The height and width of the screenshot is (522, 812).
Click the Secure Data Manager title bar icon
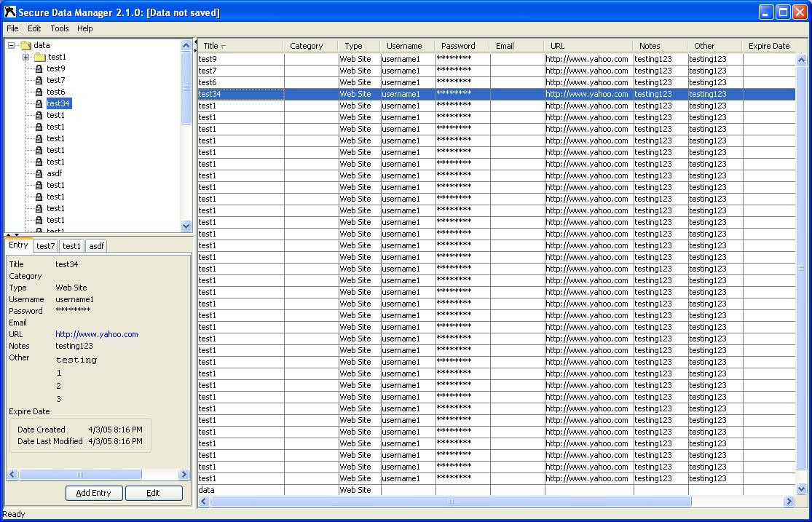(x=10, y=12)
